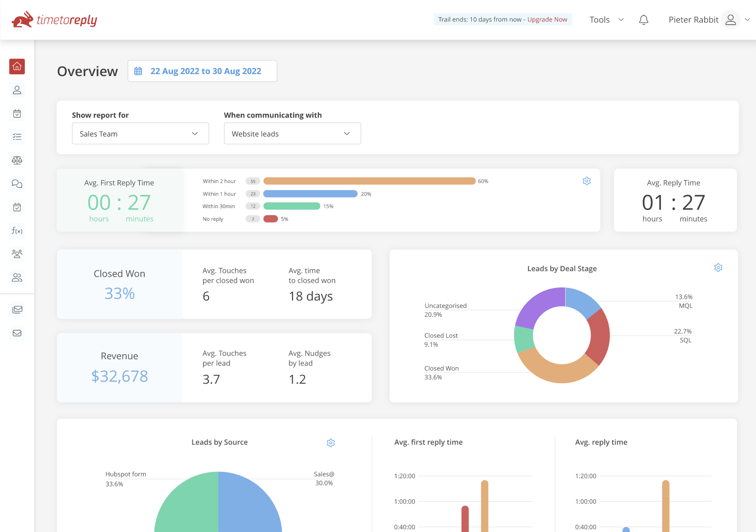Open the Sales Team report dropdown

click(140, 133)
